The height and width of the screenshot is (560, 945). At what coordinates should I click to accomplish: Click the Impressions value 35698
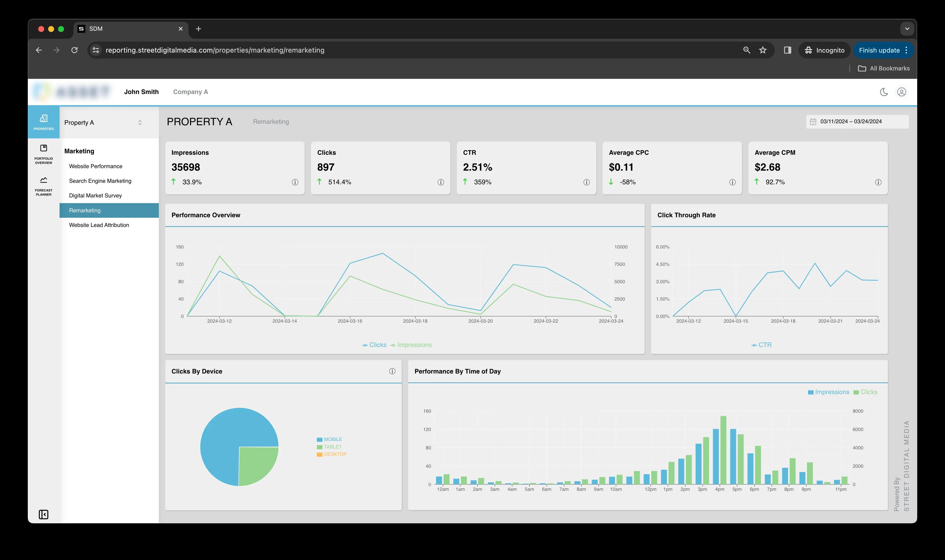click(x=186, y=167)
